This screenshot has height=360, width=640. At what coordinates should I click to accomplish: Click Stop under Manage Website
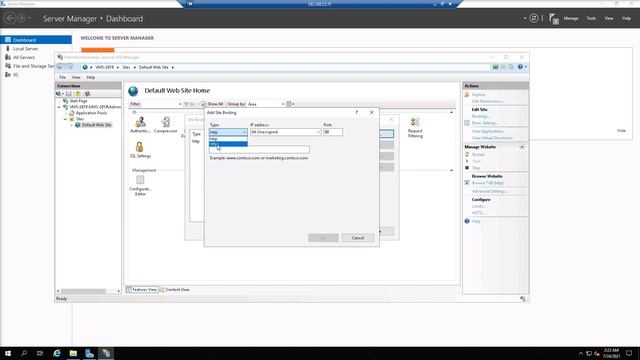point(476,168)
